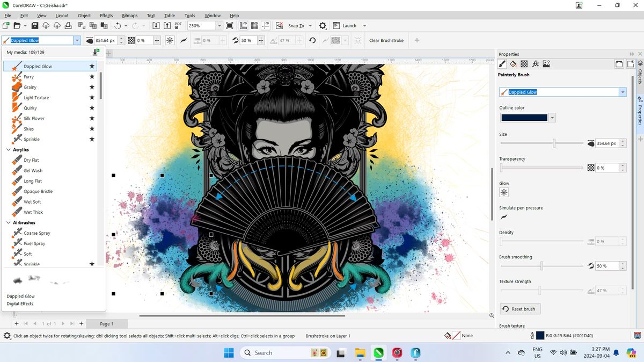This screenshot has width=644, height=362.
Task: Adjust the Brush smoothing slider
Action: coord(541,265)
